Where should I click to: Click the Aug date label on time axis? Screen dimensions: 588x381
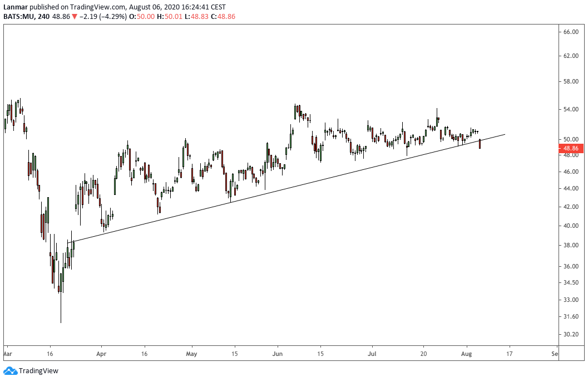pyautogui.click(x=467, y=354)
